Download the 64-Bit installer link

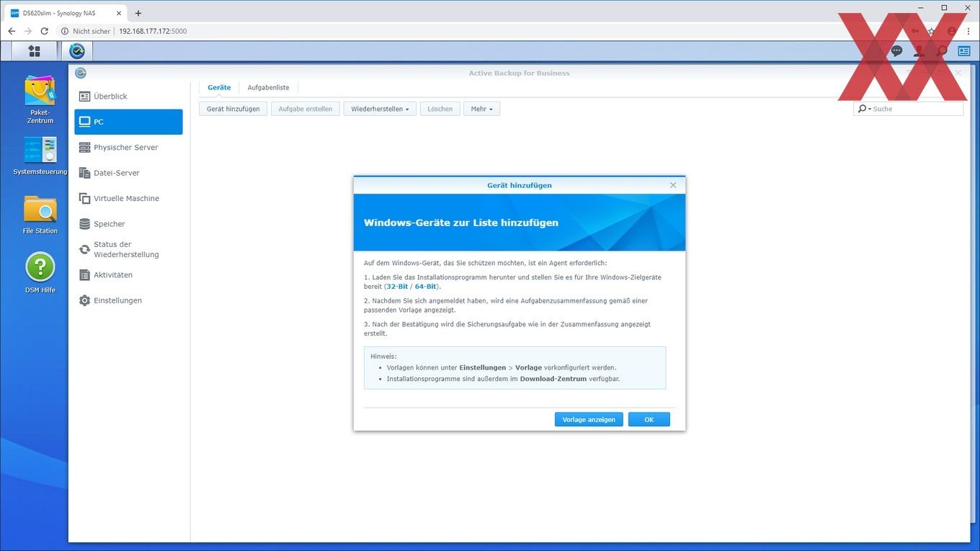coord(425,287)
